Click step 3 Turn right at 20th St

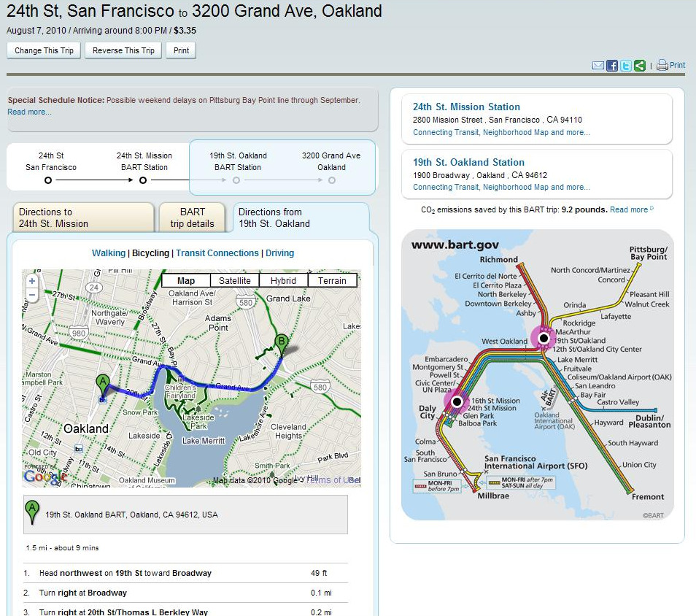point(185,612)
